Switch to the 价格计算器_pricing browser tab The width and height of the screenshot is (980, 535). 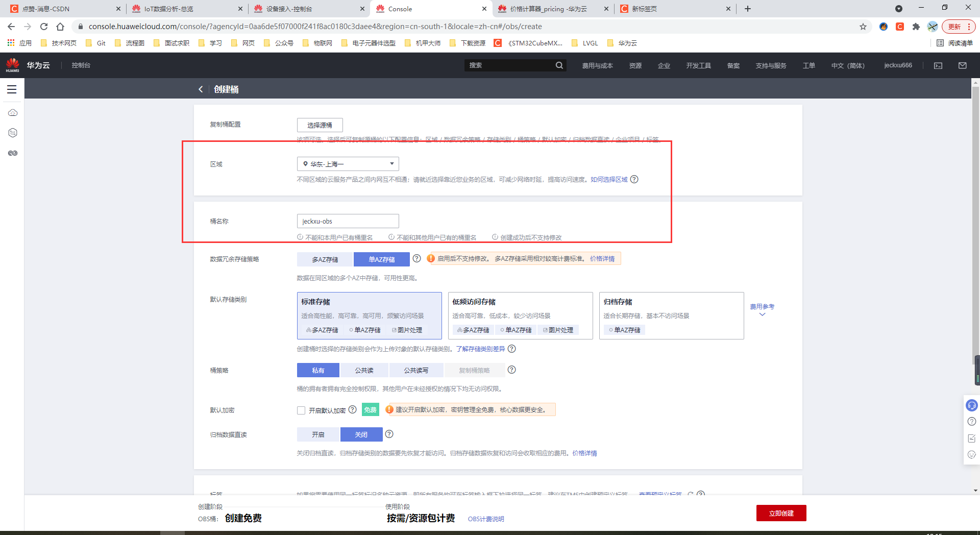tap(553, 9)
